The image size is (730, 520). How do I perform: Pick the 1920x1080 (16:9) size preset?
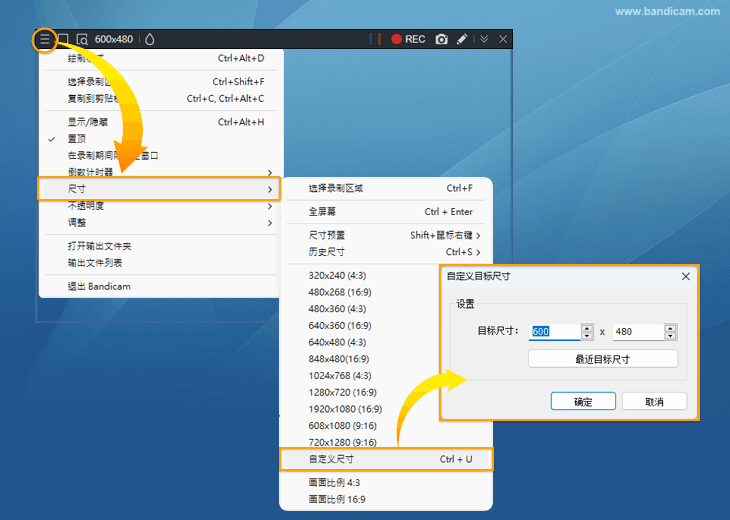point(345,409)
